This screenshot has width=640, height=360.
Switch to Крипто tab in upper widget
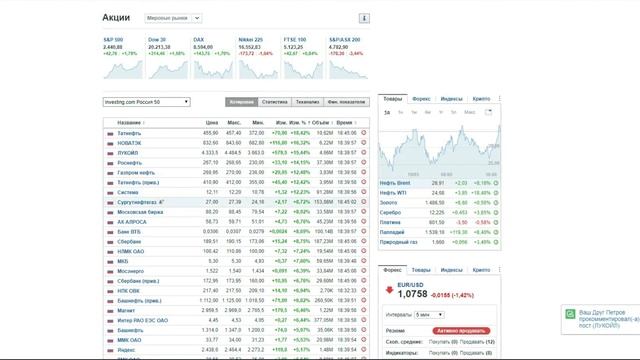click(481, 99)
